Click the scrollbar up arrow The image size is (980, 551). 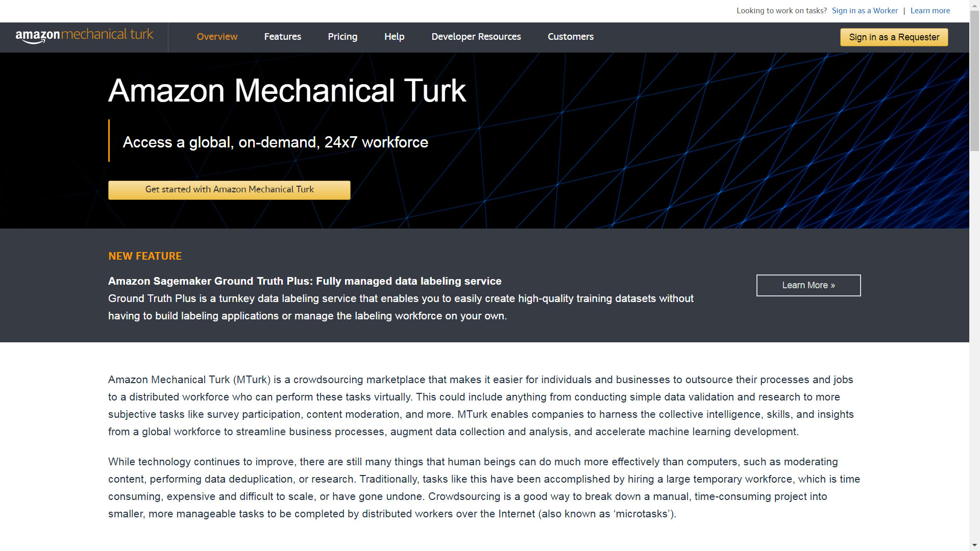[x=974, y=5]
